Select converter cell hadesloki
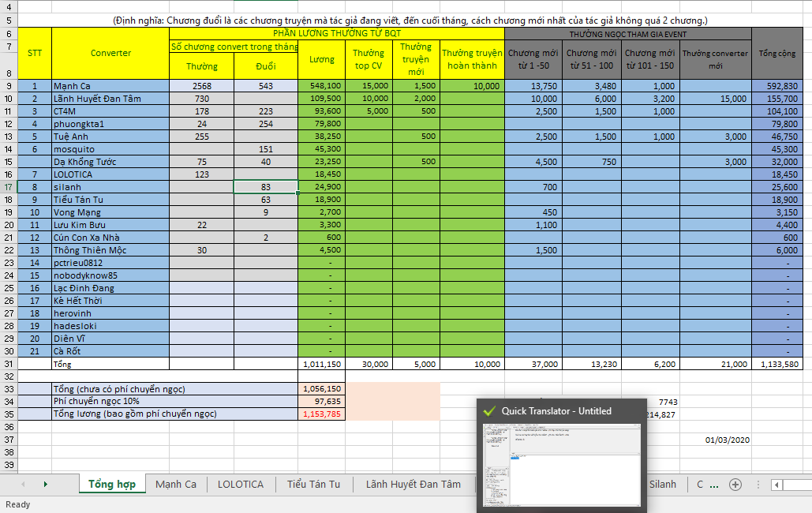Screen dimensions: 812x513 [x=110, y=326]
